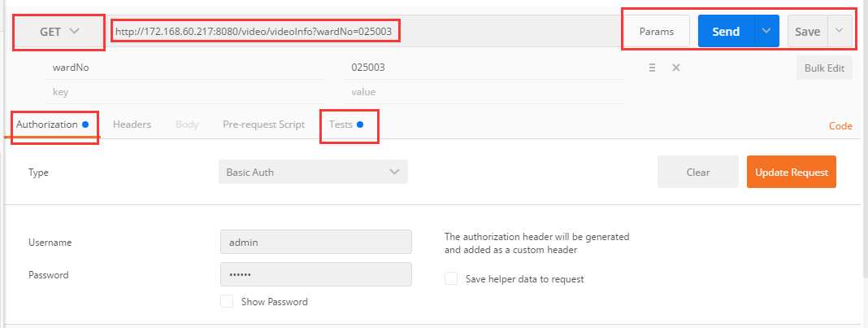Image resolution: width=868 pixels, height=328 pixels.
Task: Open the Code link
Action: 840,126
